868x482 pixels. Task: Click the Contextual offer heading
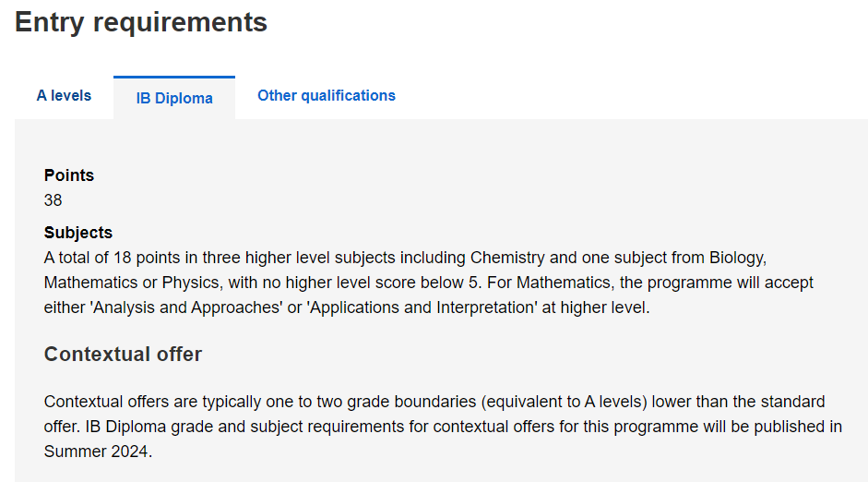pyautogui.click(x=123, y=354)
